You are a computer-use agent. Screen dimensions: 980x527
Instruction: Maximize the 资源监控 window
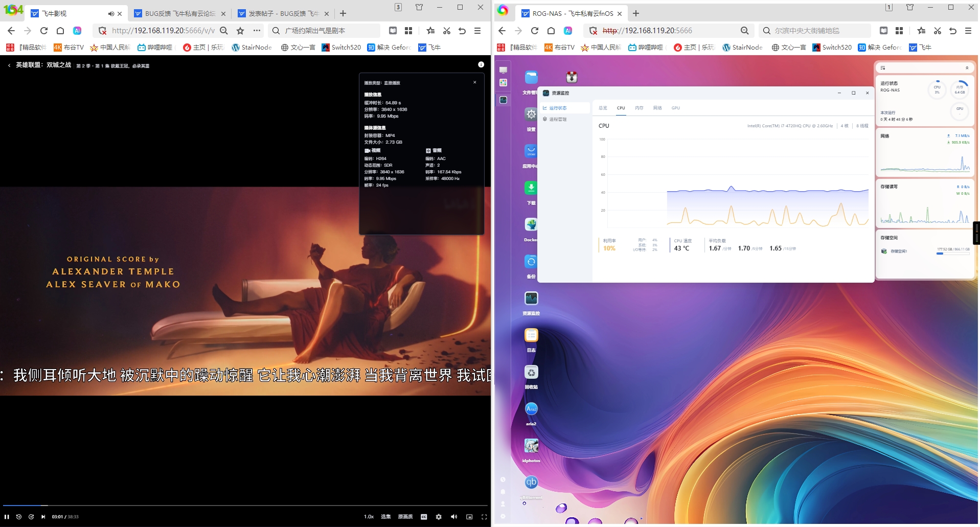853,93
